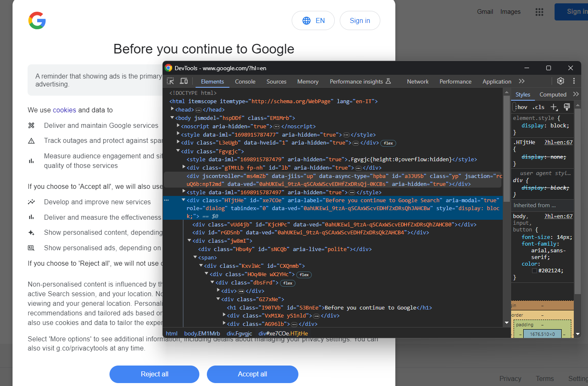
Task: Toggle the flex badge on L3eUgb div
Action: coord(388,143)
